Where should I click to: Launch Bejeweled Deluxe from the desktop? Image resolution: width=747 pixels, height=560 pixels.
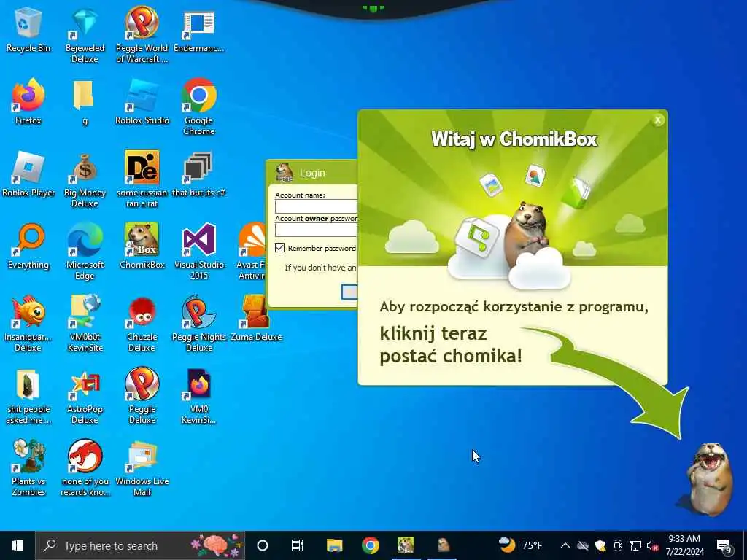pos(85,36)
